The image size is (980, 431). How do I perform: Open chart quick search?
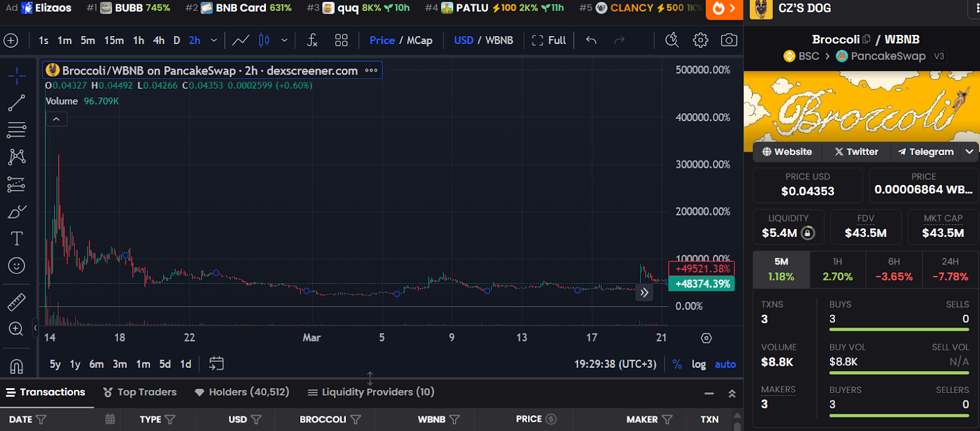pyautogui.click(x=672, y=40)
